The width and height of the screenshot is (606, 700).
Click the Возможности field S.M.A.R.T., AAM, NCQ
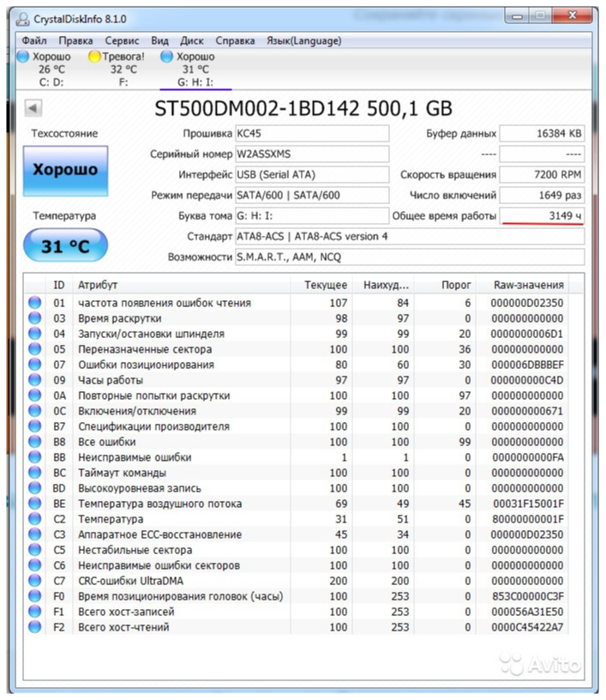coord(410,256)
